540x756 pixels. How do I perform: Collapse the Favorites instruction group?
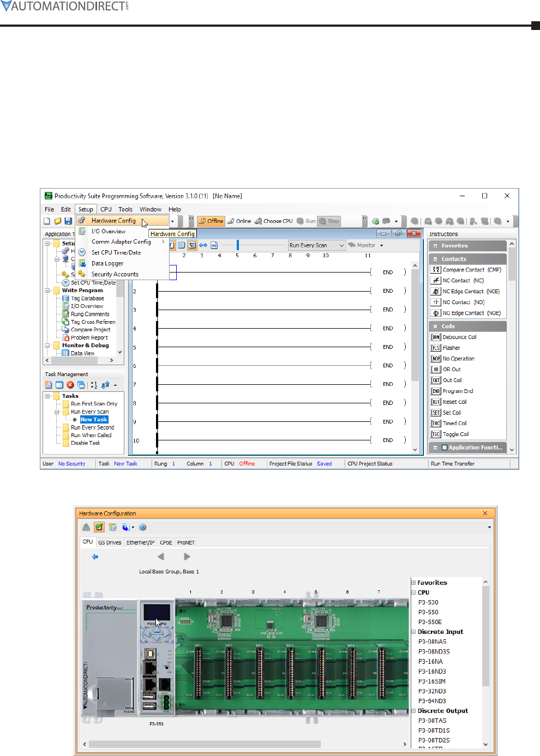(435, 246)
